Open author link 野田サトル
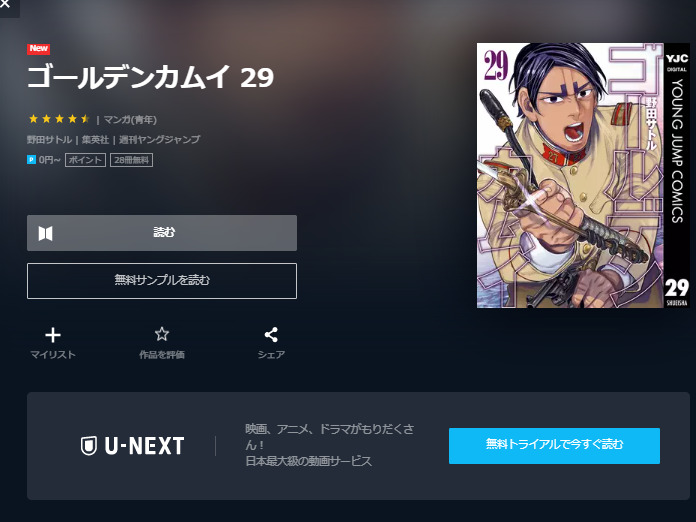Viewport: 696px width, 522px height. tap(49, 140)
